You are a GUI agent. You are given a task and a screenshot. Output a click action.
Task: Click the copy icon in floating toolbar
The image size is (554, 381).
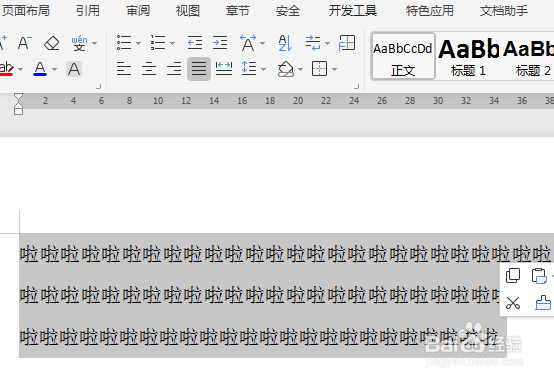(x=513, y=276)
